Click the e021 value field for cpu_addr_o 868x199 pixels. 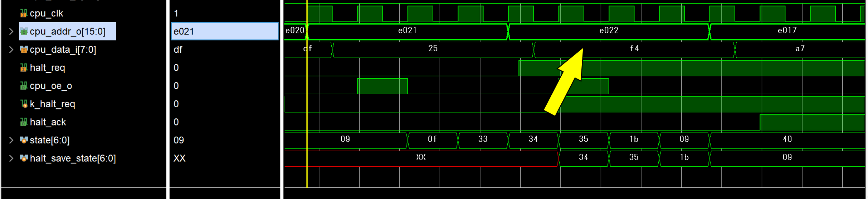[x=225, y=32]
